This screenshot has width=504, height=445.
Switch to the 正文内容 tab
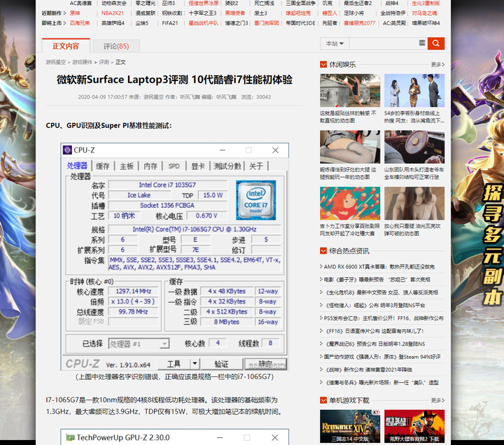(x=66, y=46)
